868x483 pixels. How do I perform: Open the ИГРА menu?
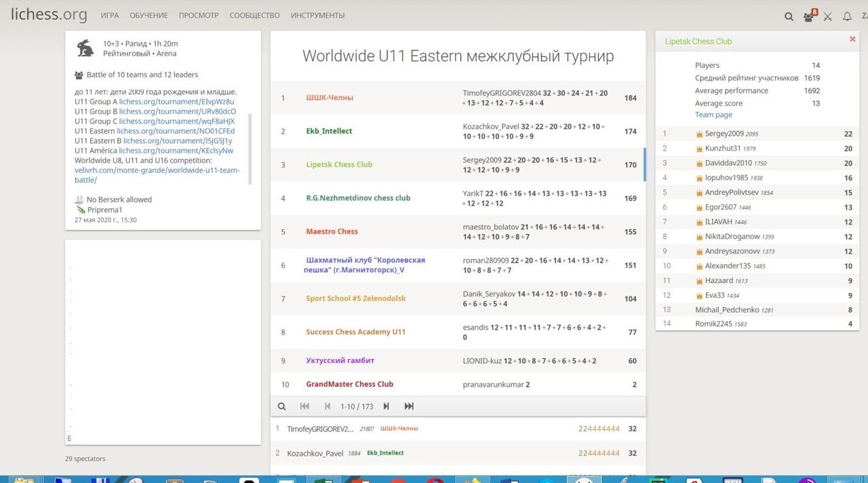pos(110,16)
